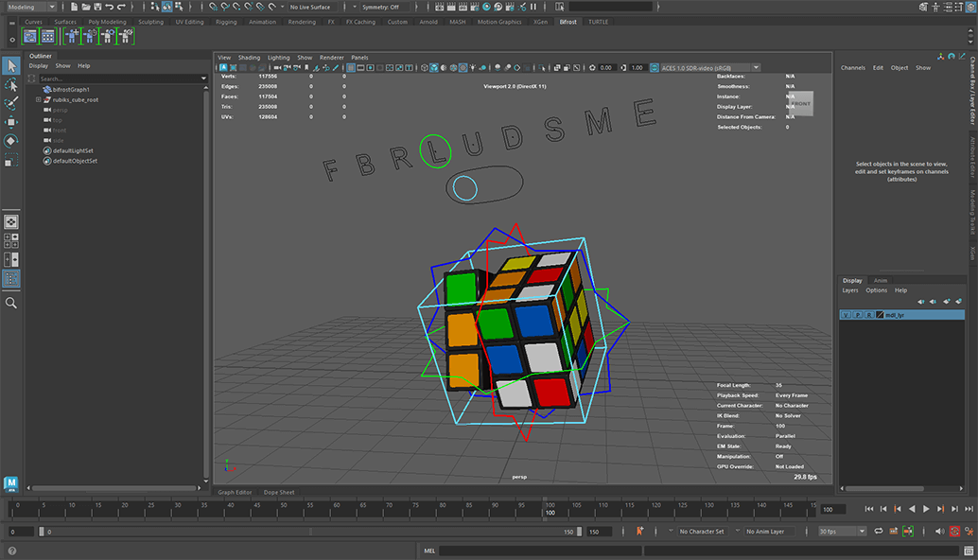Toggle reference R mode of mdl_lyr layer

[869, 315]
